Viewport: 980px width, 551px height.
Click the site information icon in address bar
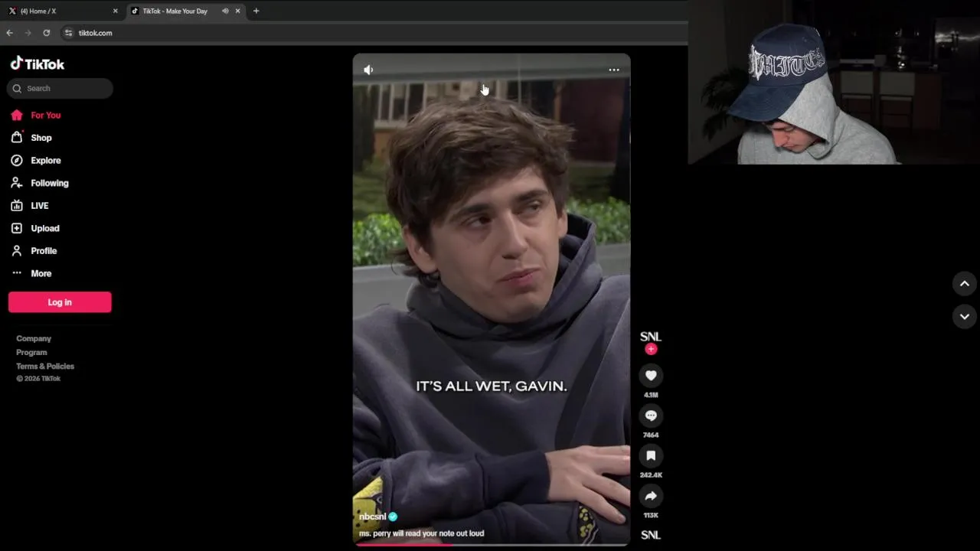pos(68,33)
